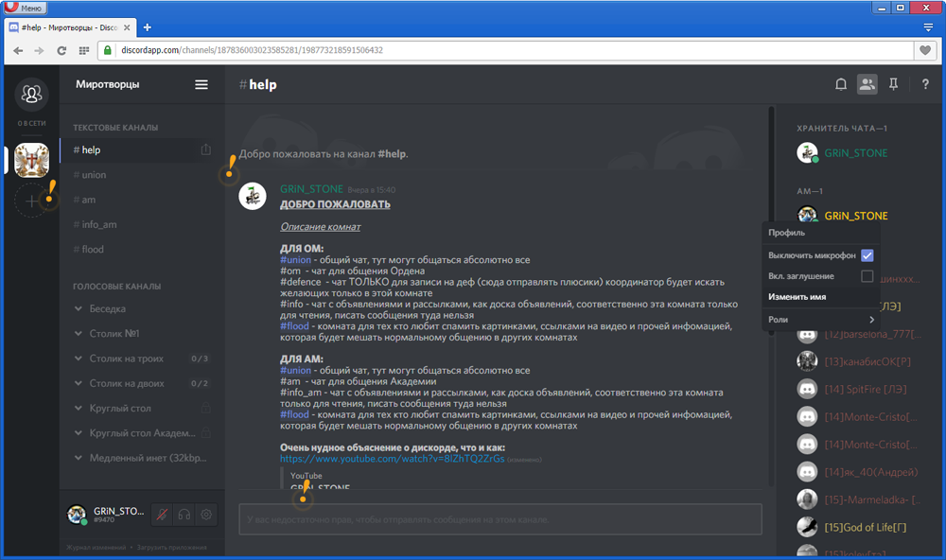Collapse the Медленный инет channel chevron
The width and height of the screenshot is (946, 560).
79,458
